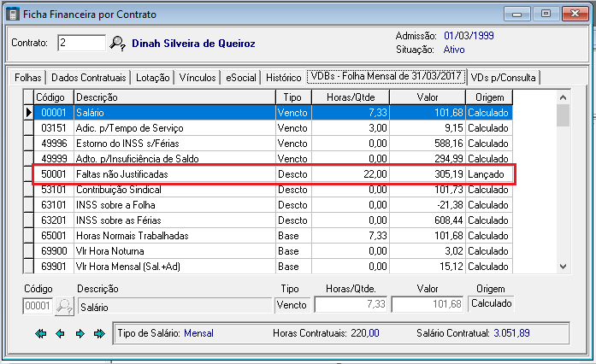
Task: Go to next record arrow
Action: (80, 333)
